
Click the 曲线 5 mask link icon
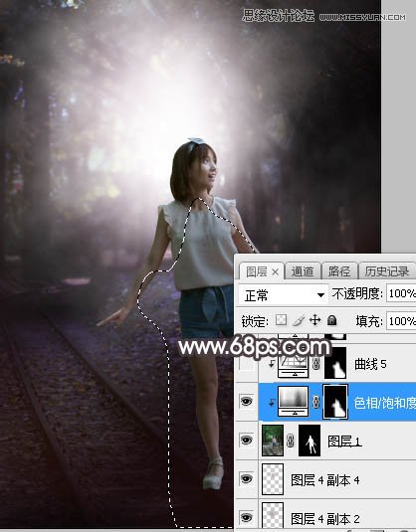tap(316, 364)
